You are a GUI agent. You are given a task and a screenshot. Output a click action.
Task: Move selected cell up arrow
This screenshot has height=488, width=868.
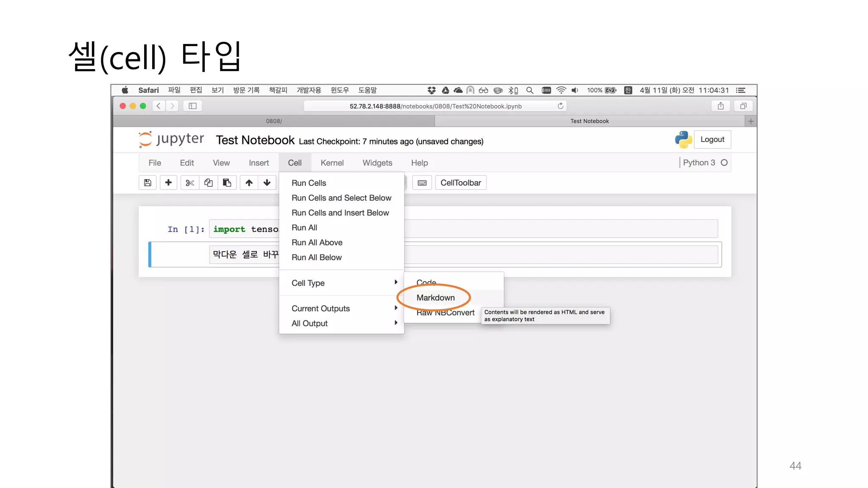(249, 183)
